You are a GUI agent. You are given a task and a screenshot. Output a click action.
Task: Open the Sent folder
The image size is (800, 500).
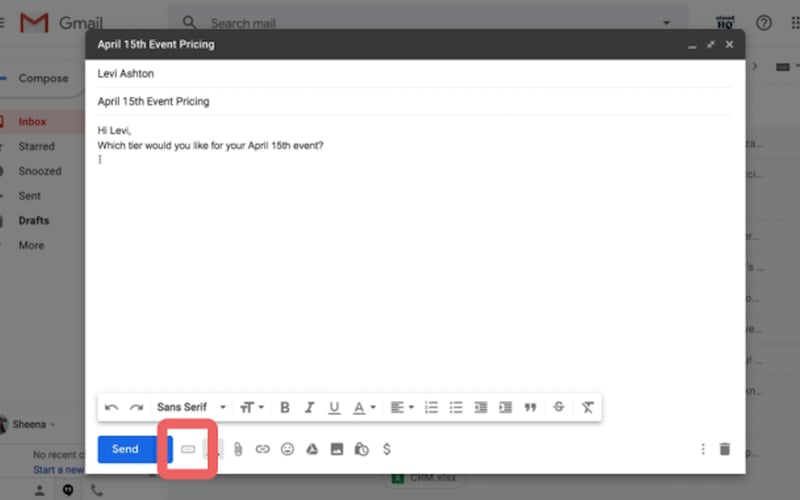(30, 196)
